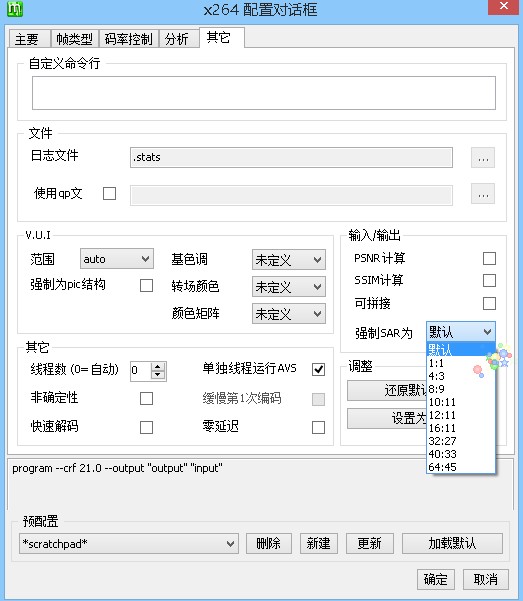Uncheck 单独线程运行AVS checkbox
The width and height of the screenshot is (523, 601).
[318, 369]
